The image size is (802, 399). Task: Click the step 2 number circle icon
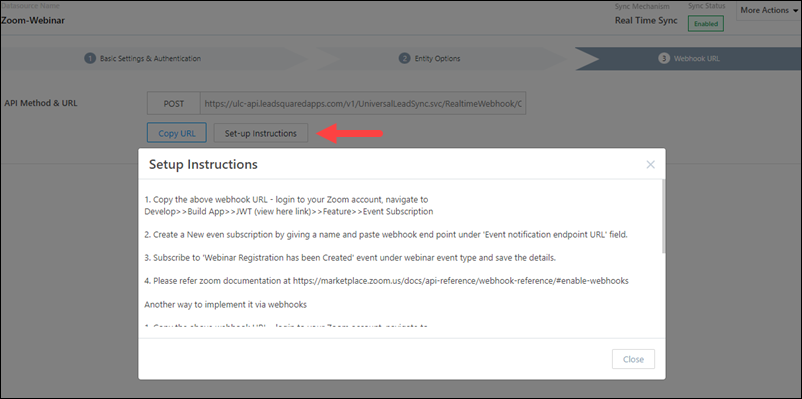404,58
